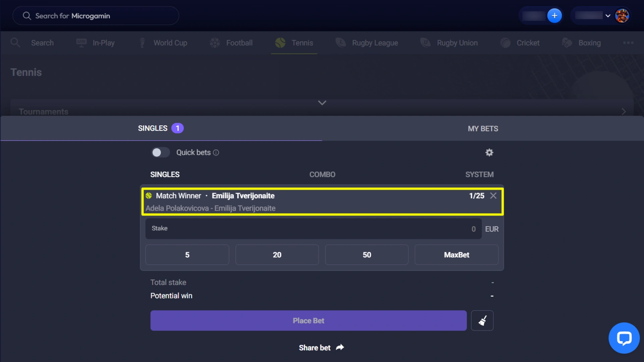Remove the Emilija Tverijonaite selection
The width and height of the screenshot is (644, 362).
pos(493,196)
